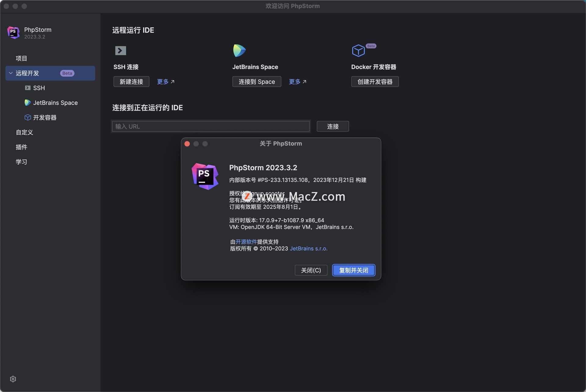Open settings gear at sidebar bottom
Image resolution: width=586 pixels, height=392 pixels.
13,379
